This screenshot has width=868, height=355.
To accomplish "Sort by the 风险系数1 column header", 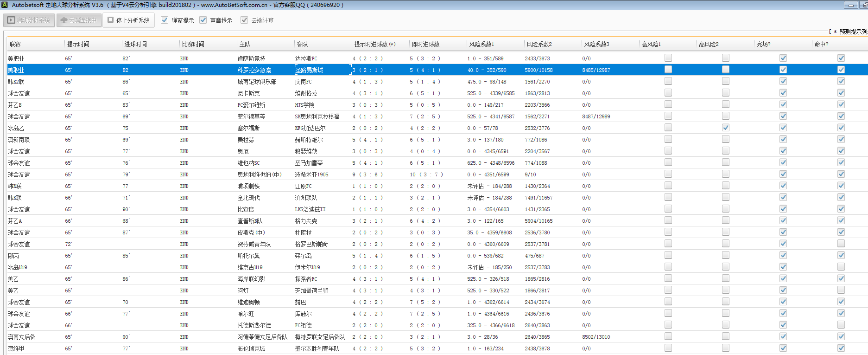I will tap(482, 44).
